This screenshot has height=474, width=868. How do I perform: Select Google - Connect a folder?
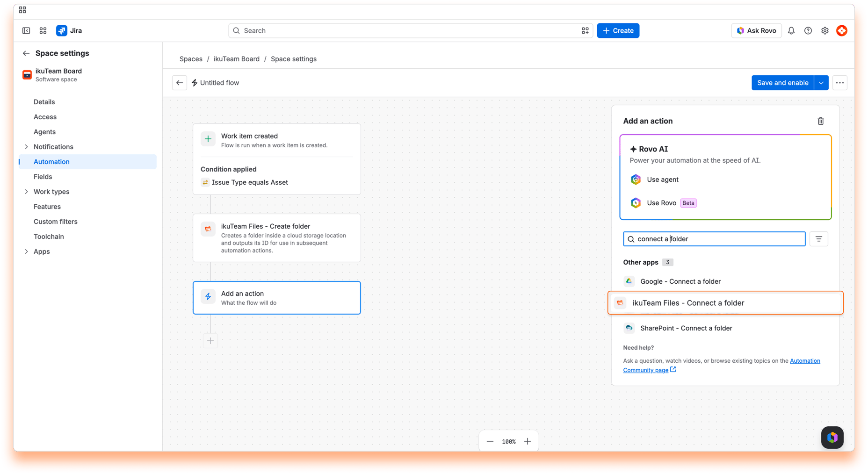click(x=725, y=281)
